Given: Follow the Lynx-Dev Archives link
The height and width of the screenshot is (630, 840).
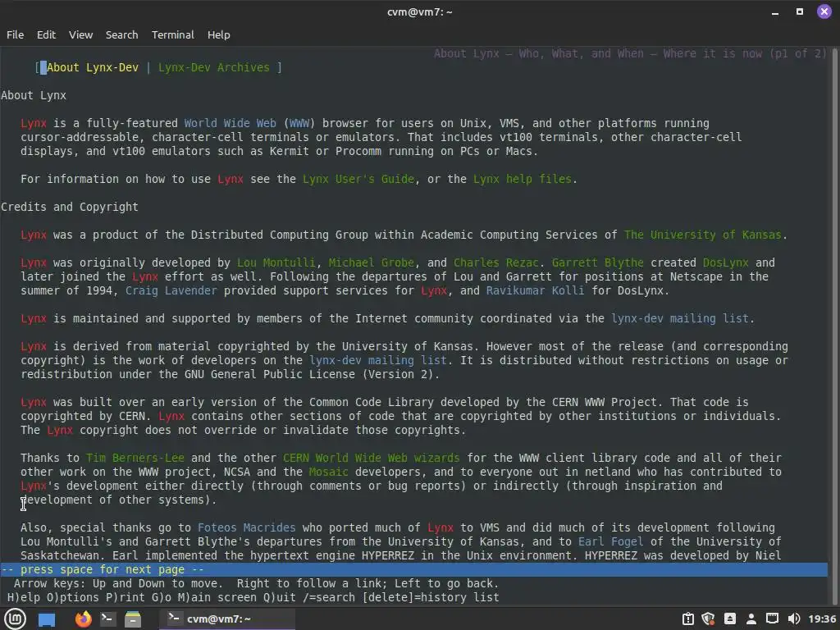Looking at the screenshot, I should 214,67.
